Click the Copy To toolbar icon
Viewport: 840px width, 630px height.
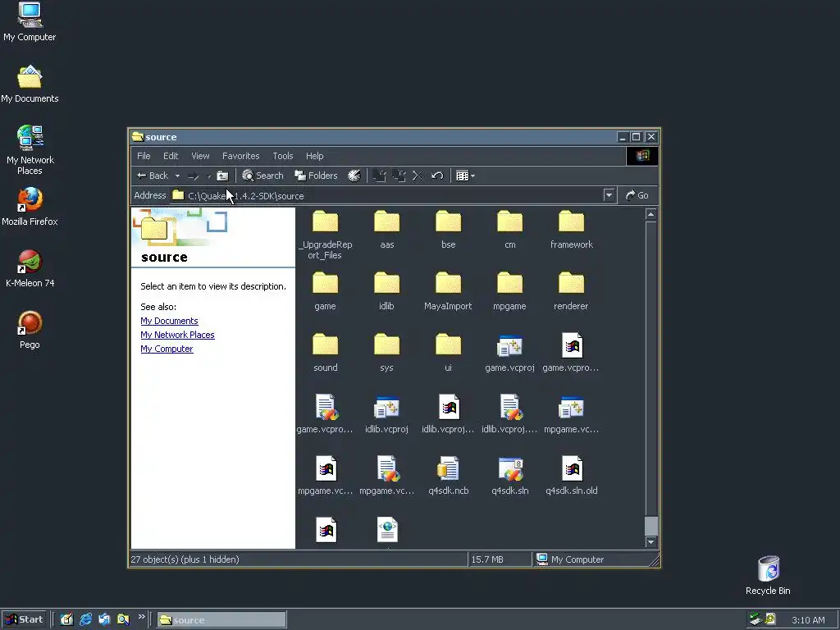[399, 176]
